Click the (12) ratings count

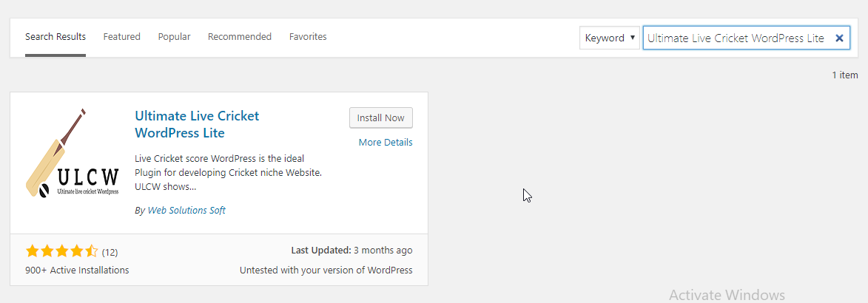(x=110, y=253)
